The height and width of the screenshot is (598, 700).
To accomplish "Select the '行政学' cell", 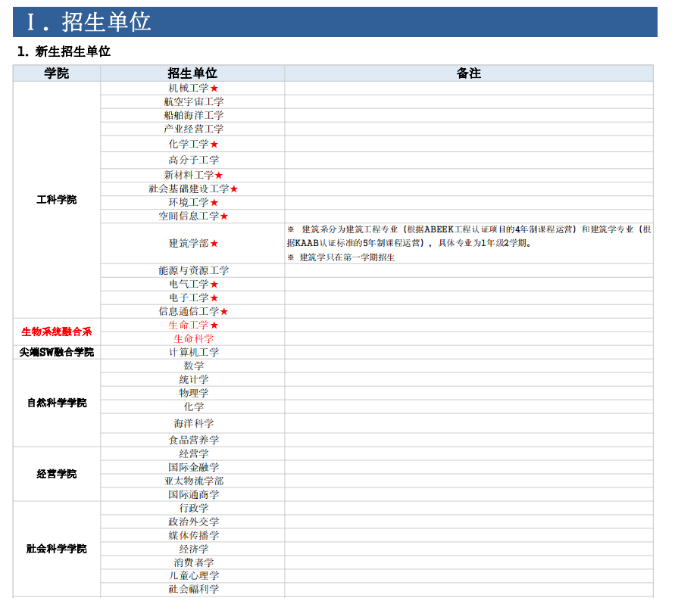I will [x=192, y=508].
